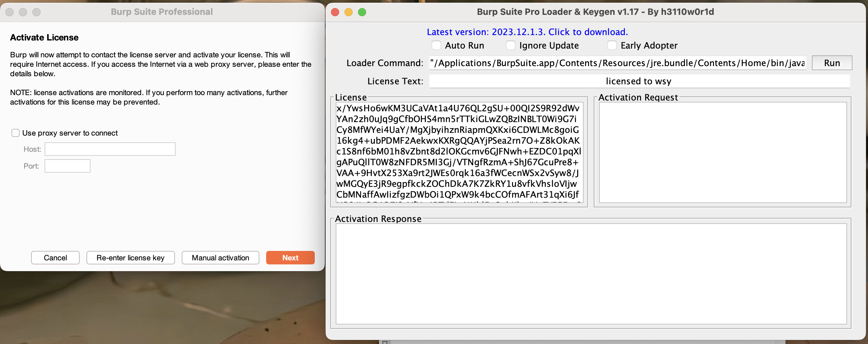
Task: Enable the Auto Run checkbox
Action: click(436, 45)
